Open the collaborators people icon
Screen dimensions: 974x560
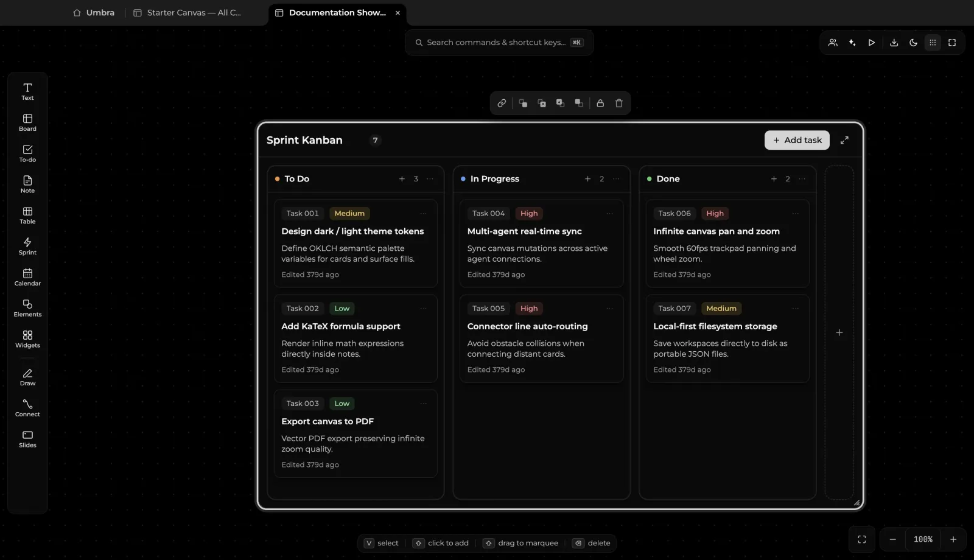click(x=833, y=43)
